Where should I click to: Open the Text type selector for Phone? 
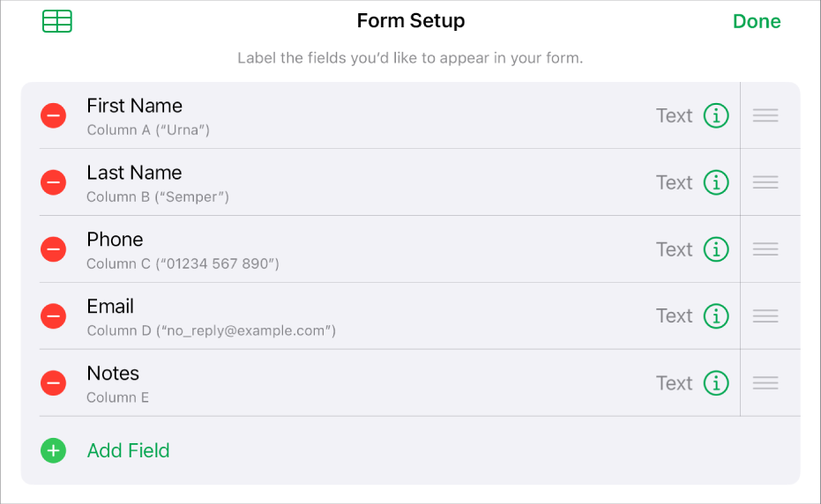click(674, 249)
